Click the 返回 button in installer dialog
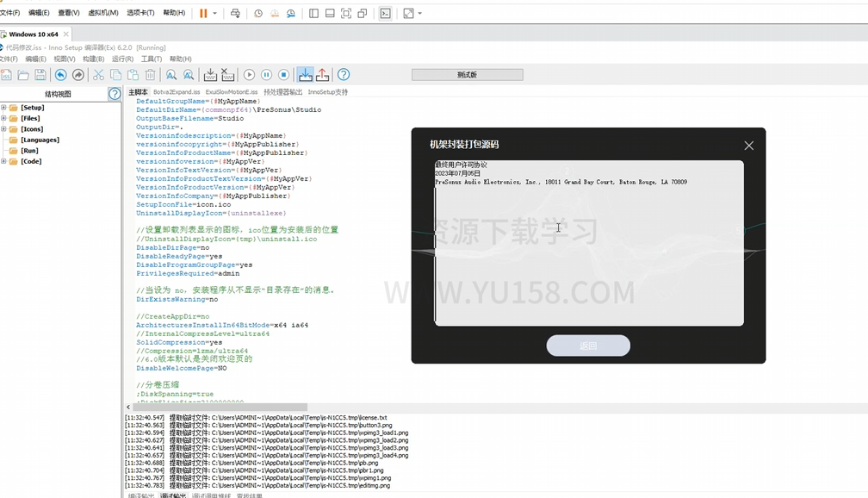This screenshot has height=498, width=868. coord(588,345)
